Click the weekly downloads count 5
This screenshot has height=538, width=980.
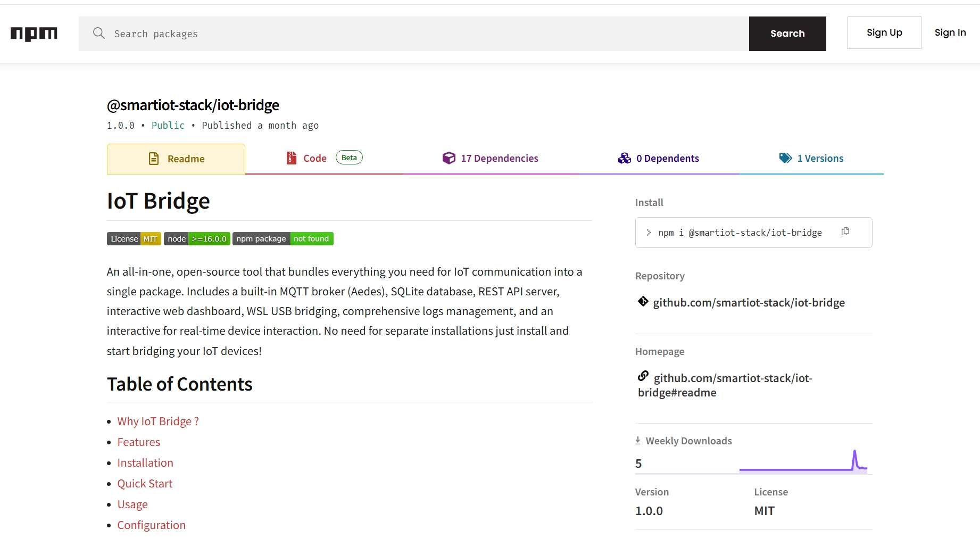tap(638, 463)
